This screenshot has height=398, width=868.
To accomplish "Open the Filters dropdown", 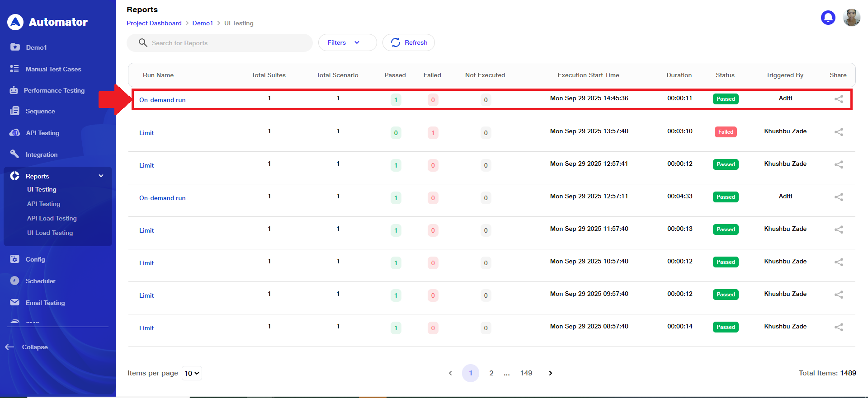I will 347,42.
